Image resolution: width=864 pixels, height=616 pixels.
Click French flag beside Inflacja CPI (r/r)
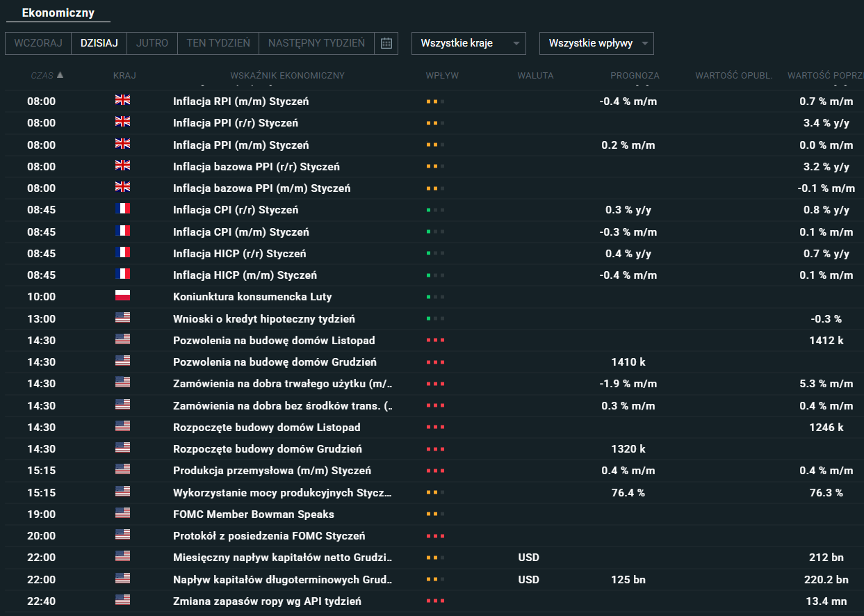coord(122,209)
